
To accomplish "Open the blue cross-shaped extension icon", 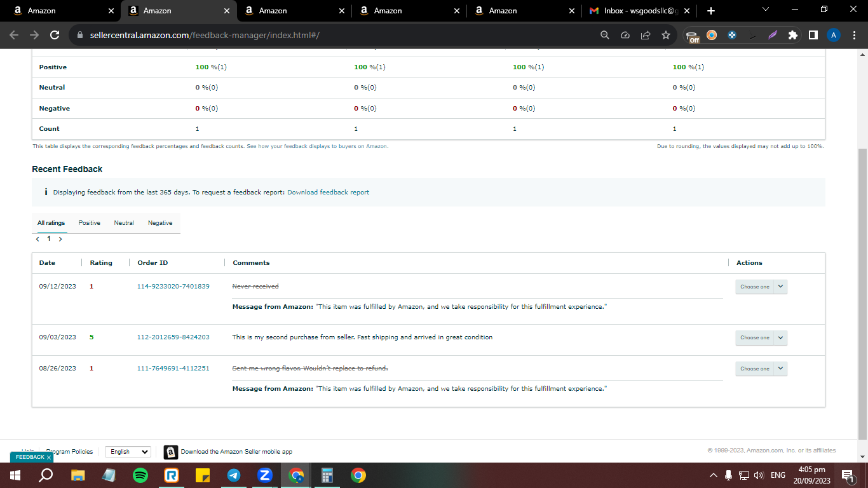I will [732, 35].
